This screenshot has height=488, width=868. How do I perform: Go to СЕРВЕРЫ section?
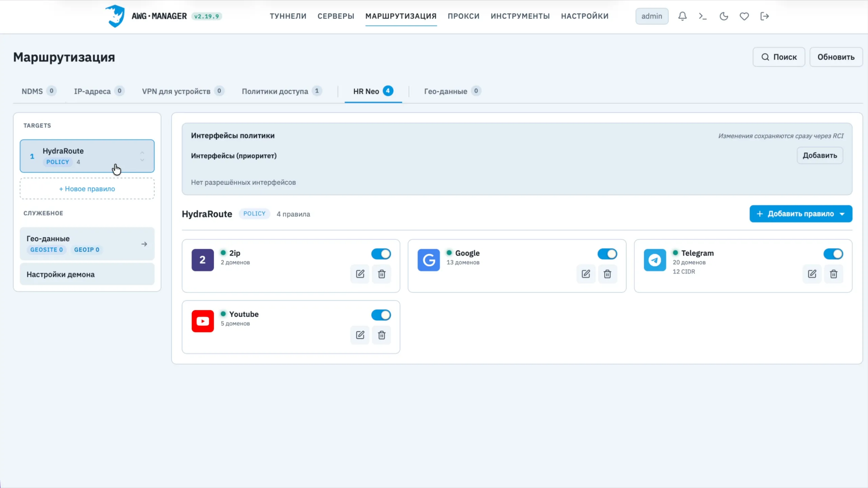coord(336,16)
